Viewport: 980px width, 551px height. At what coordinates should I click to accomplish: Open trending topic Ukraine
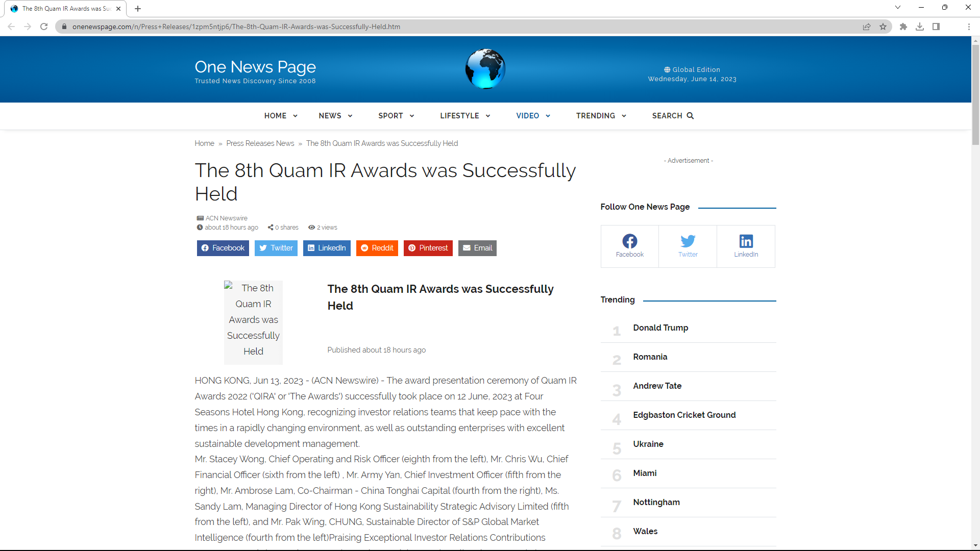pos(648,444)
